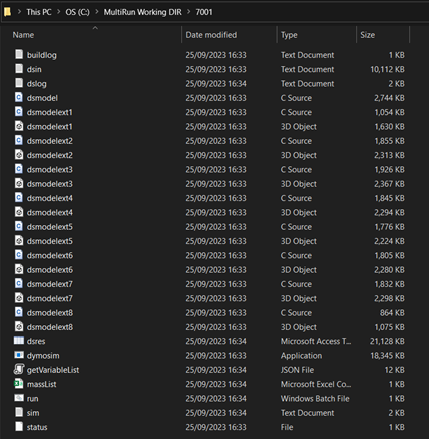Click the JSON File type text

click(297, 370)
